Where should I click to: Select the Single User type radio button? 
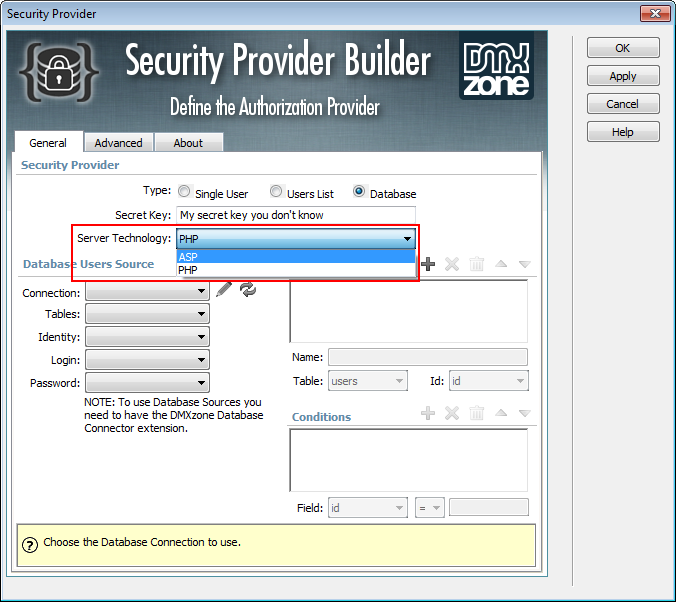click(x=184, y=191)
